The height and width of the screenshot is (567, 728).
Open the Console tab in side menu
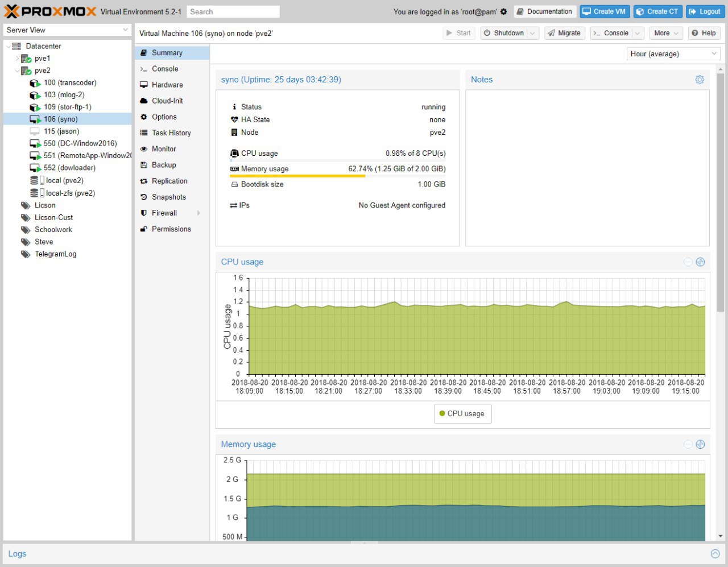click(172, 69)
